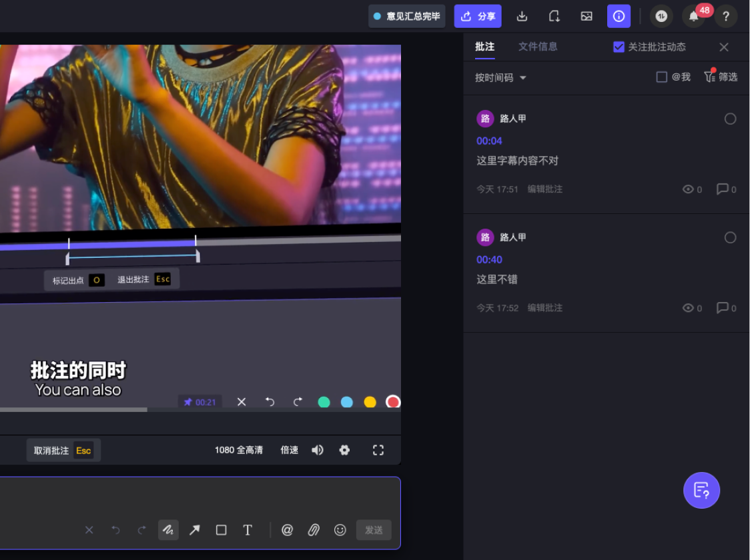This screenshot has width=750, height=560.
Task: Check the @我 checkbox
Action: [661, 77]
